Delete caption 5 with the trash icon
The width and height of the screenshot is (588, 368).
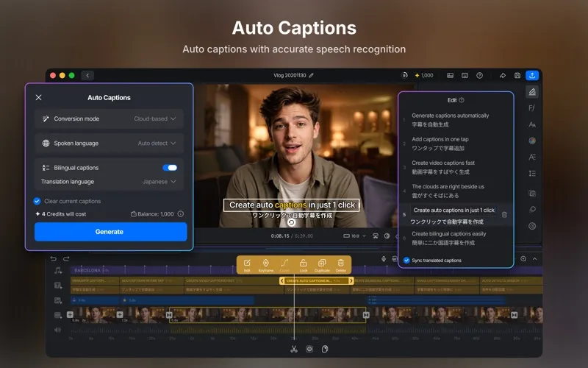click(504, 215)
